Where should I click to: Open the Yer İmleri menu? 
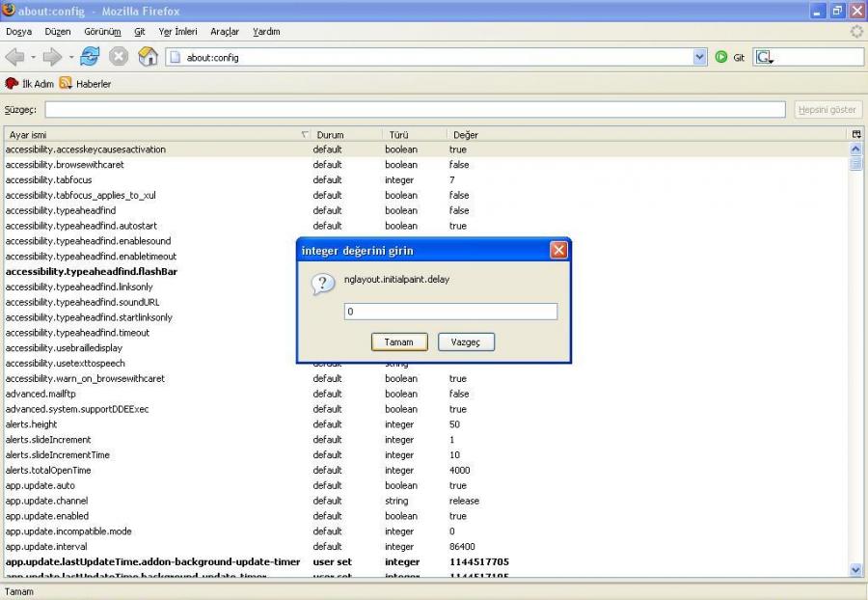coord(177,32)
